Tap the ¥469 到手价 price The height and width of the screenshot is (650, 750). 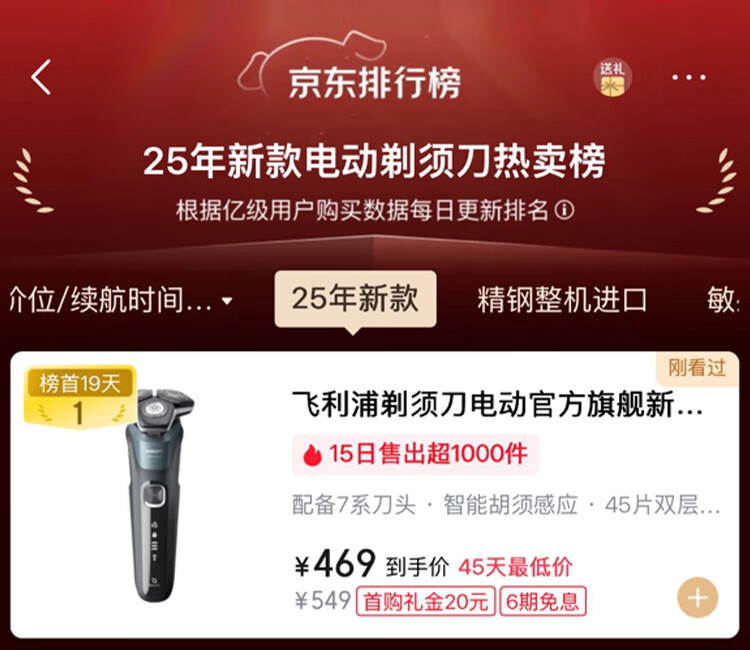coord(371,564)
